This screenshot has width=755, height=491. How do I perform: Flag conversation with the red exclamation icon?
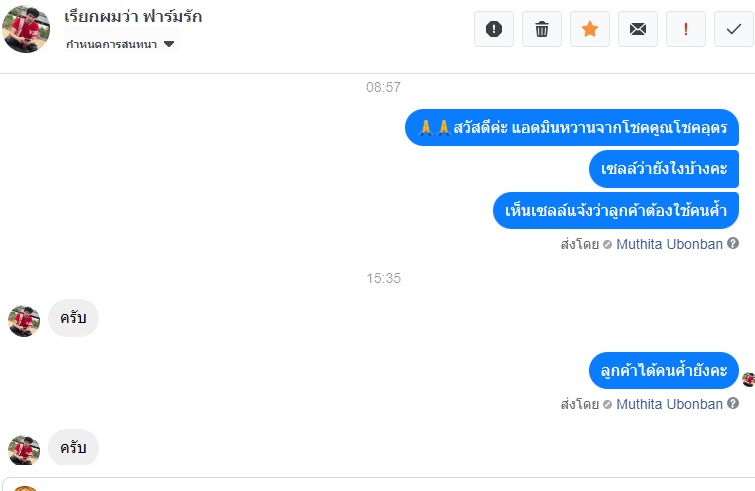click(x=686, y=29)
